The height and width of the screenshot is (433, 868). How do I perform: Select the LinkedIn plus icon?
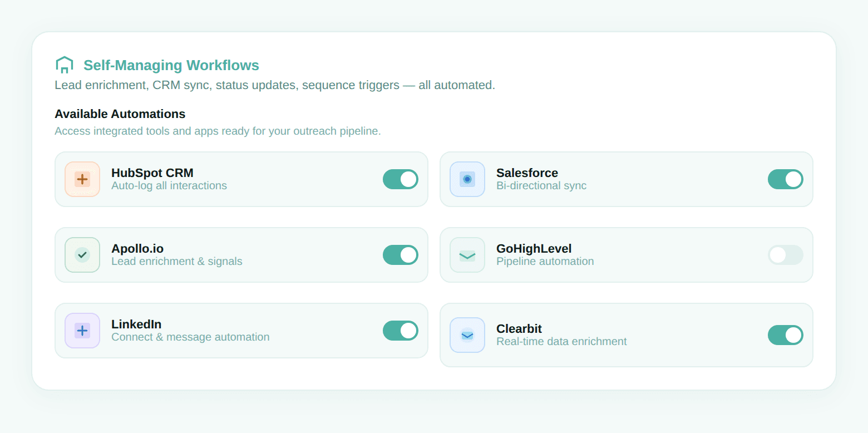[x=82, y=331]
